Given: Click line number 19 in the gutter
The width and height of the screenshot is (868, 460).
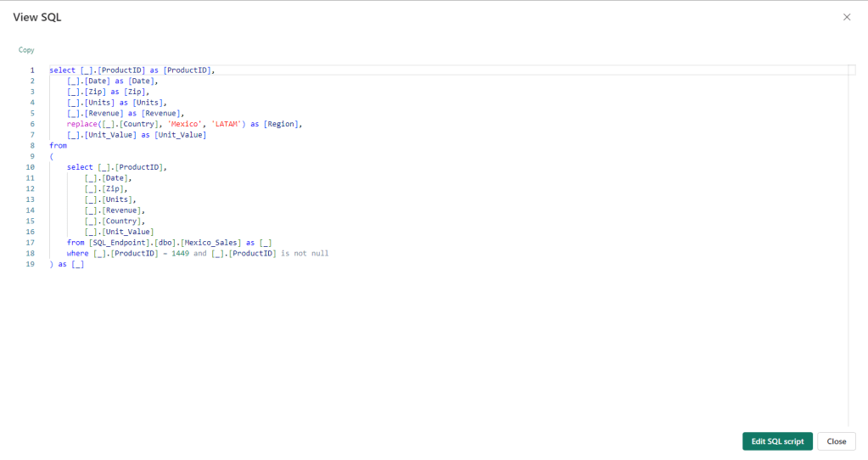Looking at the screenshot, I should [31, 264].
